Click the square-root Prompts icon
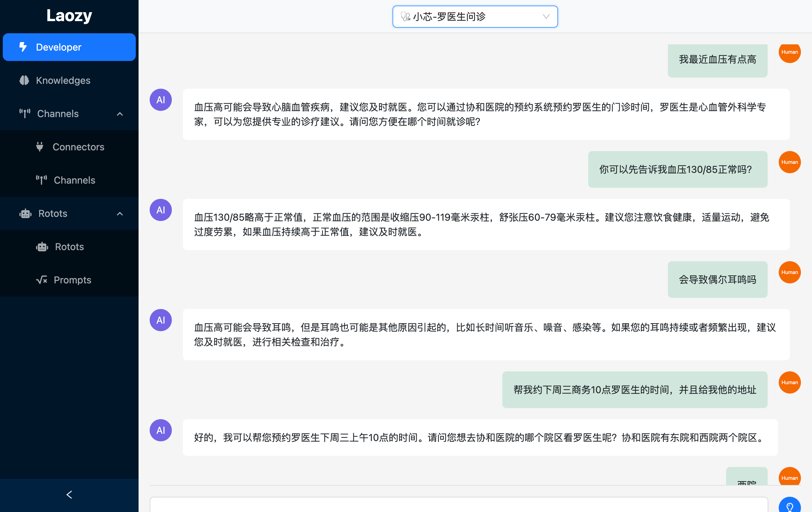This screenshot has height=512, width=812. pyautogui.click(x=42, y=280)
